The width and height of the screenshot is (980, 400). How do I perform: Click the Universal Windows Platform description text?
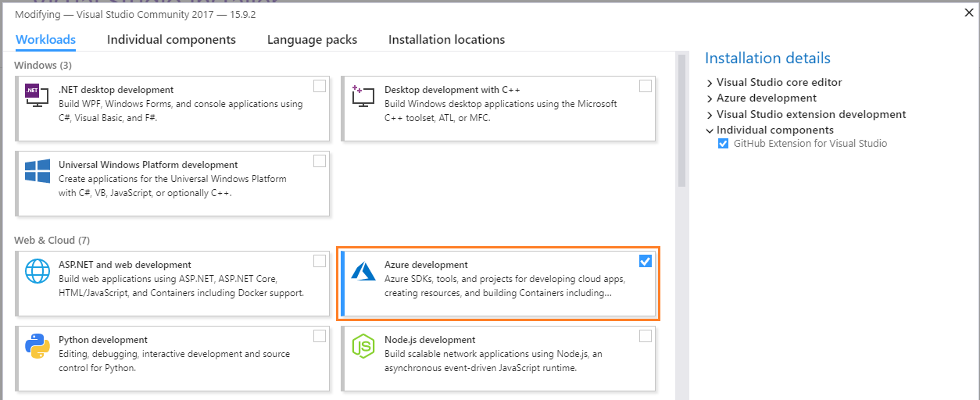(x=173, y=186)
